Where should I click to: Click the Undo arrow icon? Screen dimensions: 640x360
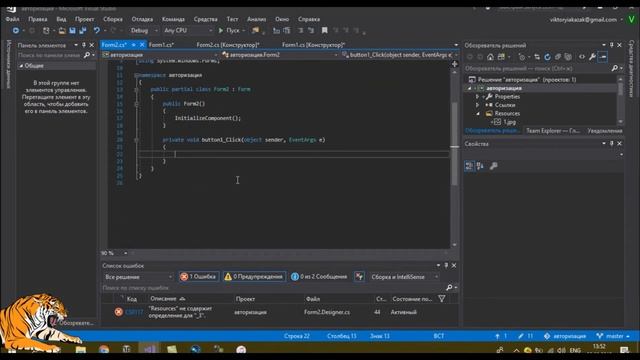coord(97,31)
